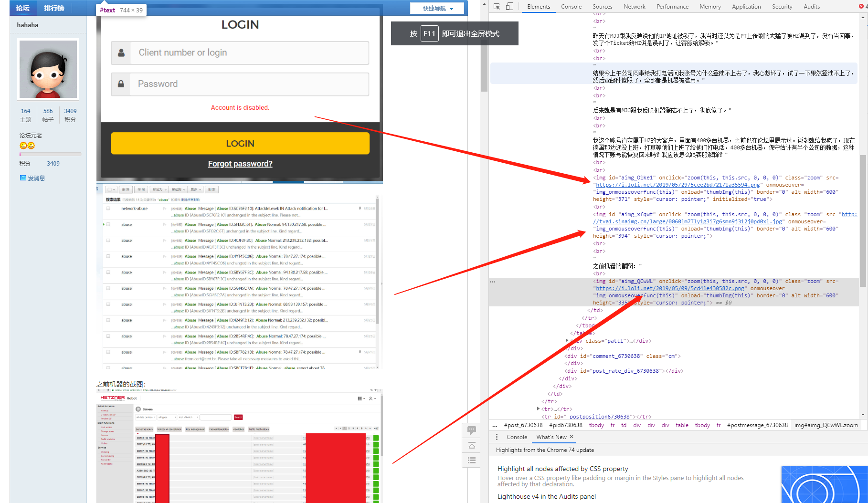Expand the div class="pattl" node
The height and width of the screenshot is (503, 868).
point(567,341)
